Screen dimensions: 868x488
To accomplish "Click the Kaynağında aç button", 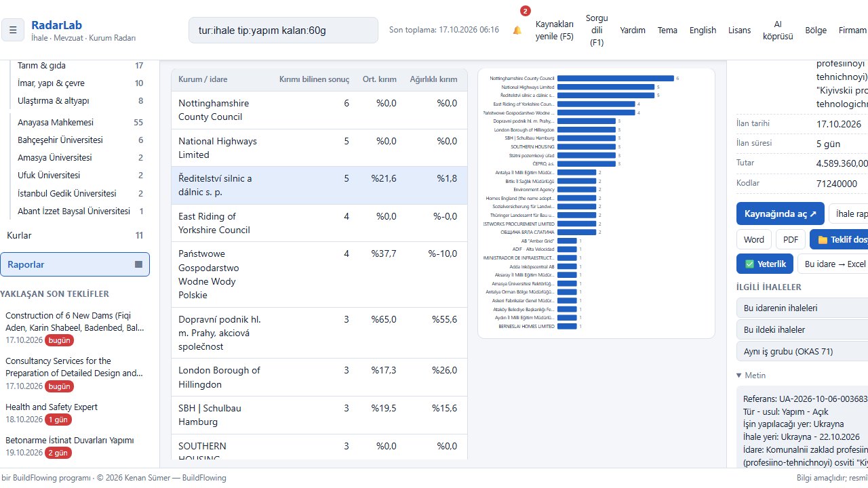I will pyautogui.click(x=781, y=213).
